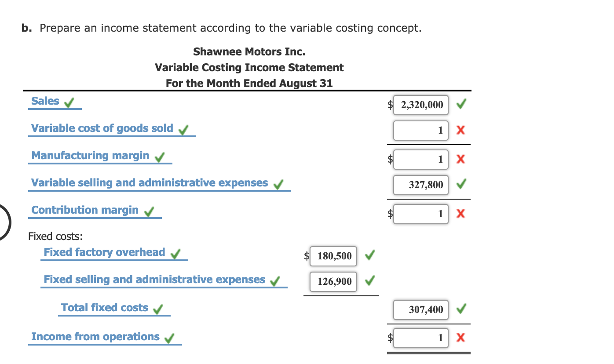Click the red X beside Manufacturing margin amount

460,159
